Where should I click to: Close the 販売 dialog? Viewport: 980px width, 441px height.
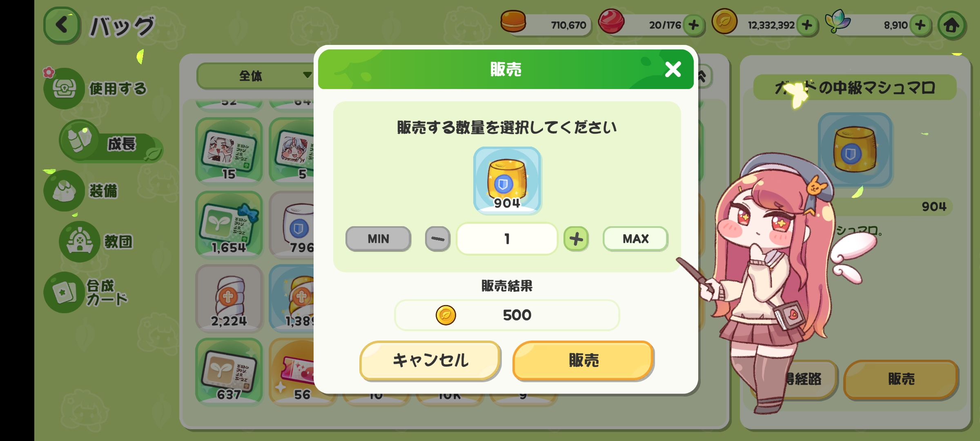click(673, 69)
